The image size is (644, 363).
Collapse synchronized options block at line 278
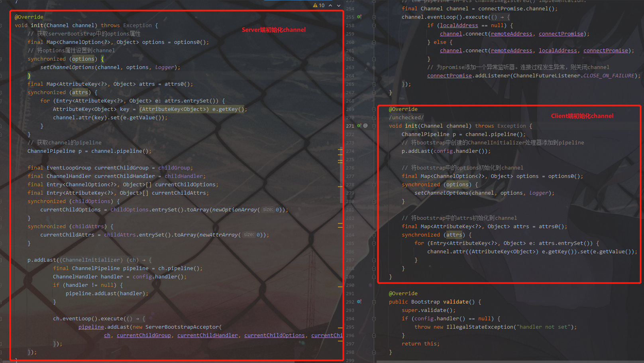coord(374,184)
